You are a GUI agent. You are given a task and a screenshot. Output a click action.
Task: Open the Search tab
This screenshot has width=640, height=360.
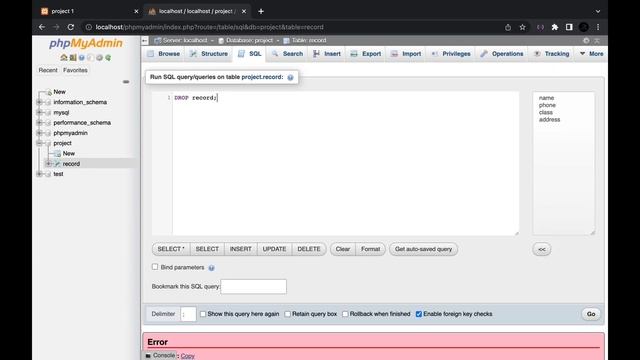click(x=287, y=54)
